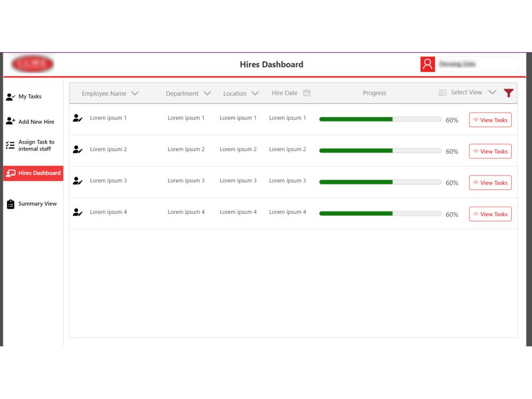532x399 pixels.
Task: Click the edit-user icon for Lorem ipsum 2
Action: coord(77,149)
